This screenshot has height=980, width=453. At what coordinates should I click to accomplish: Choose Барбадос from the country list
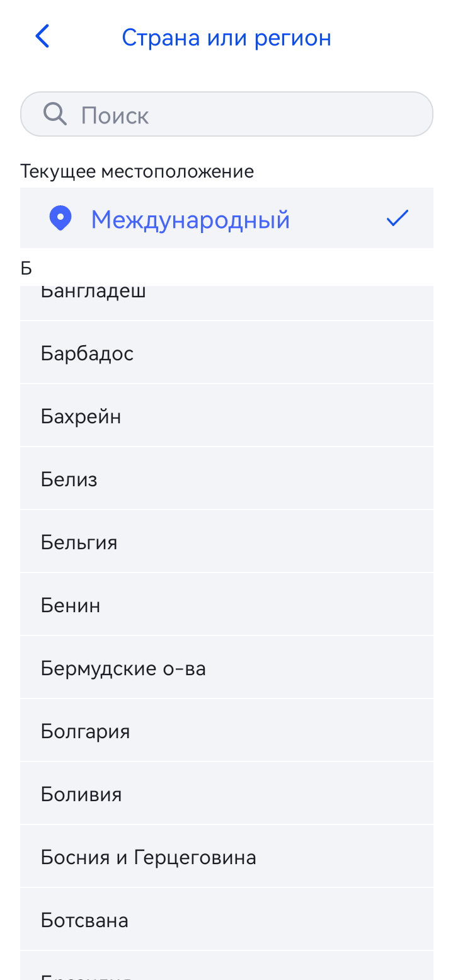227,353
